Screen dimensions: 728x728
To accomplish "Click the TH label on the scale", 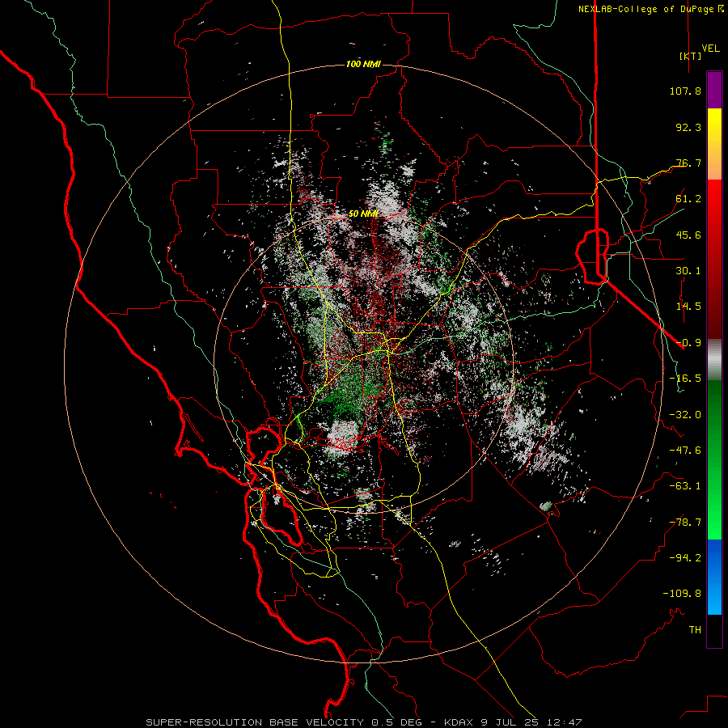I will coord(695,630).
